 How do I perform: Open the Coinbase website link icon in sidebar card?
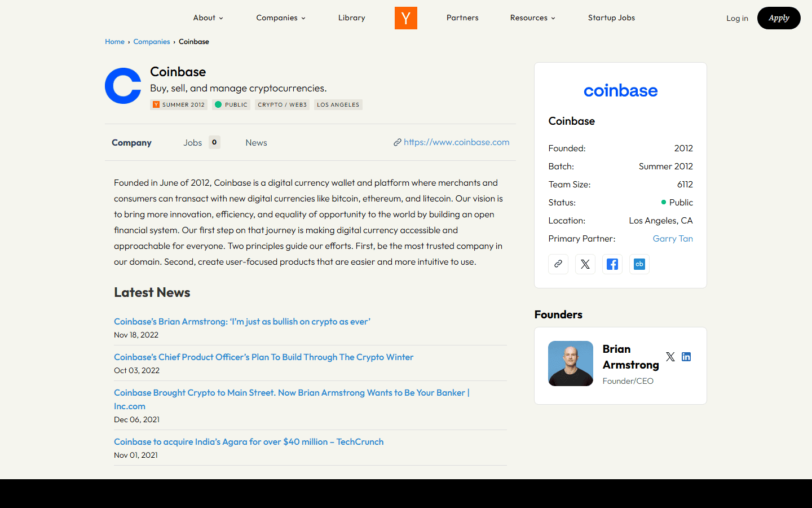pyautogui.click(x=558, y=264)
